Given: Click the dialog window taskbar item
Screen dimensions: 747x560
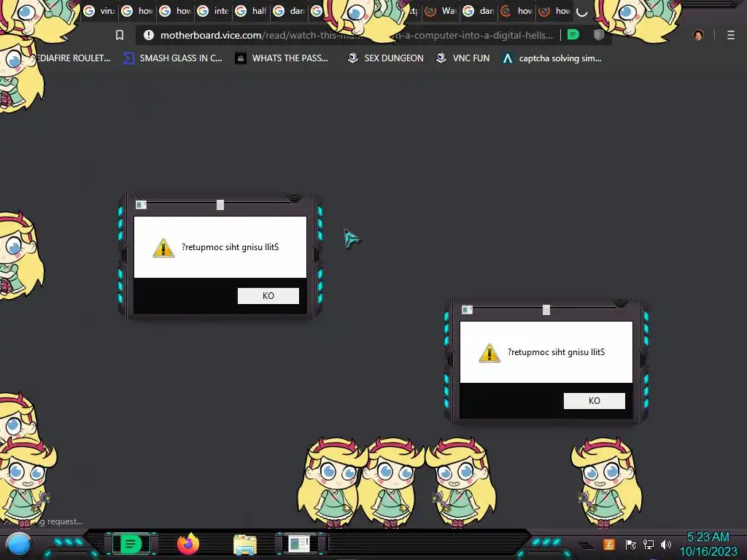Looking at the screenshot, I should pyautogui.click(x=299, y=544).
